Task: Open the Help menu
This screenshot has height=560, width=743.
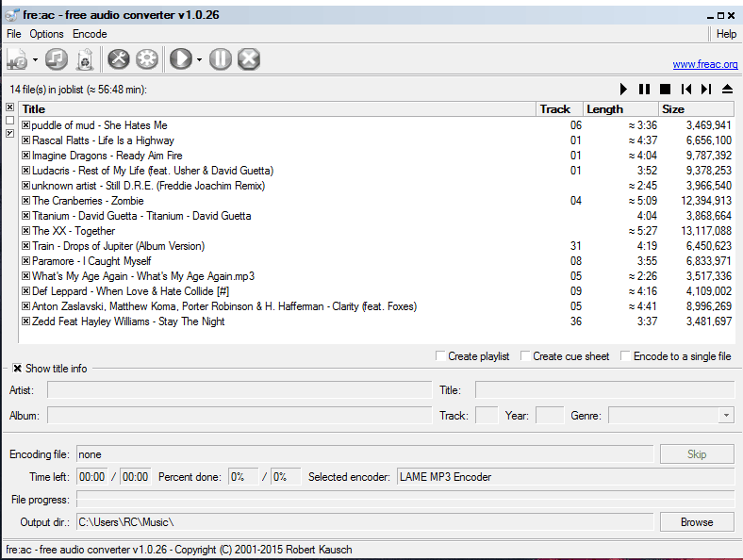Action: pos(726,34)
